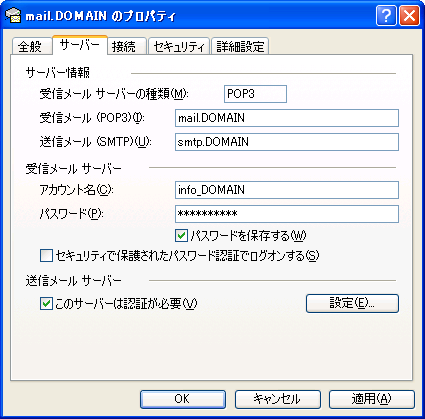Click the question mark help button
Screen dimensions: 425x419
click(x=386, y=16)
